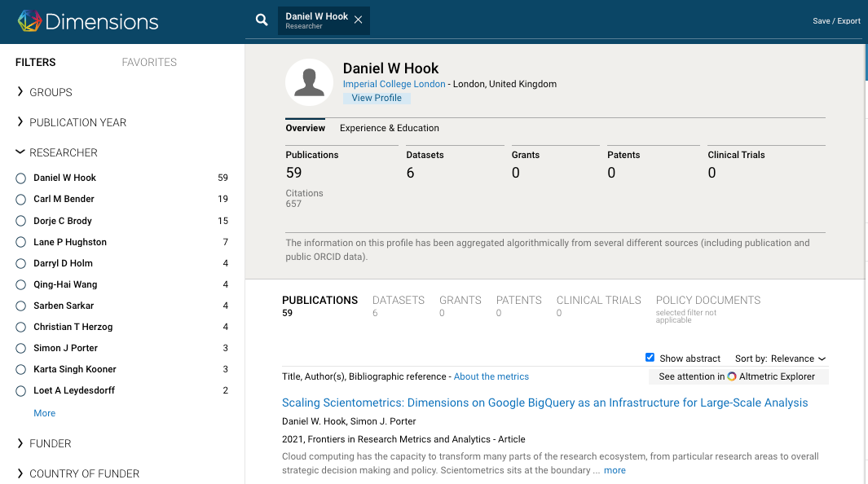Expand the abstract with the more link
Image resolution: width=868 pixels, height=484 pixels.
(x=615, y=470)
